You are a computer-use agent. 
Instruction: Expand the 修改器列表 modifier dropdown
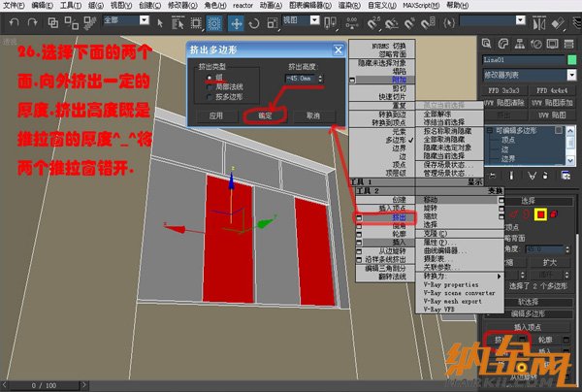tap(571, 76)
